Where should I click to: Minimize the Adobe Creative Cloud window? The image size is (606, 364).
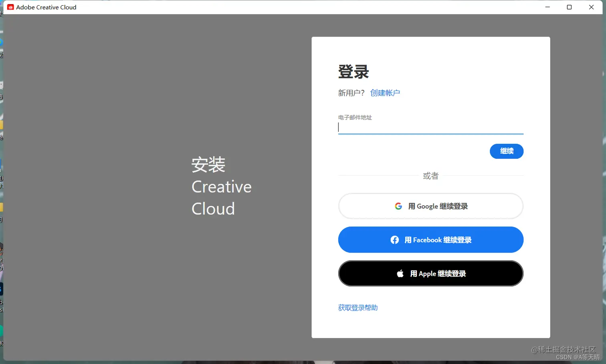coord(547,7)
